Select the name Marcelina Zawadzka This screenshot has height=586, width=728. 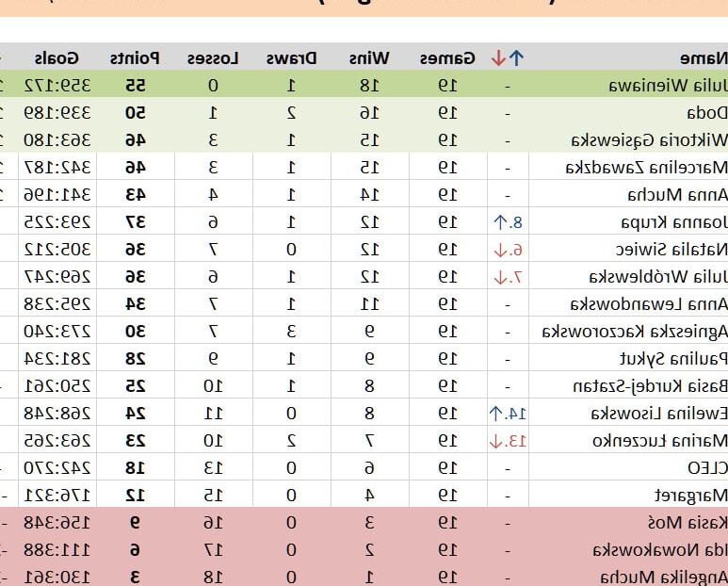pos(647,168)
